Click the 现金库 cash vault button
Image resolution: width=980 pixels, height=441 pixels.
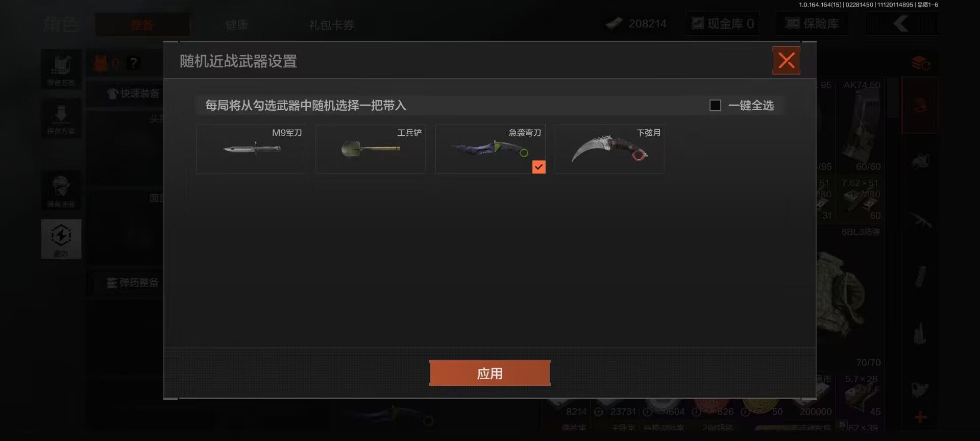point(722,23)
